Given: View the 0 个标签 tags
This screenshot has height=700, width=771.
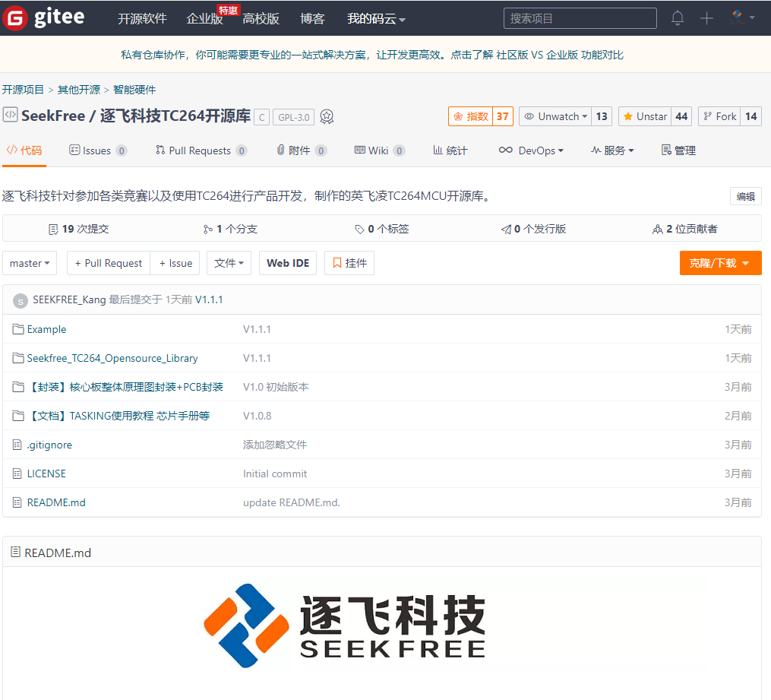Looking at the screenshot, I should coord(382,229).
